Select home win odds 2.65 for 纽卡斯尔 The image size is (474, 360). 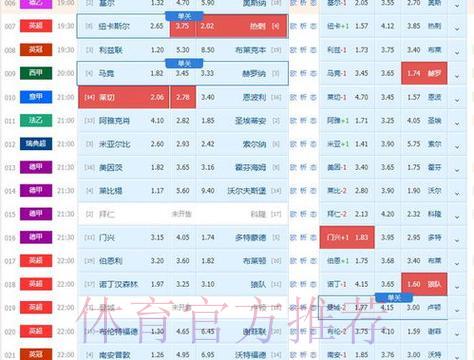[157, 26]
